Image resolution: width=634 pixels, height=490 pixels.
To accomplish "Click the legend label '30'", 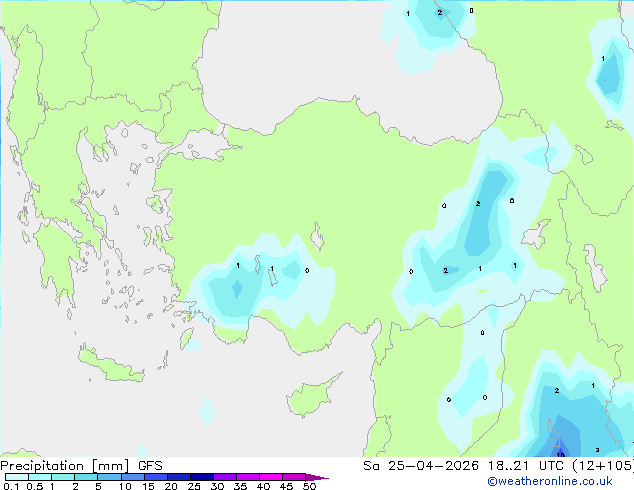I will coord(217,486).
